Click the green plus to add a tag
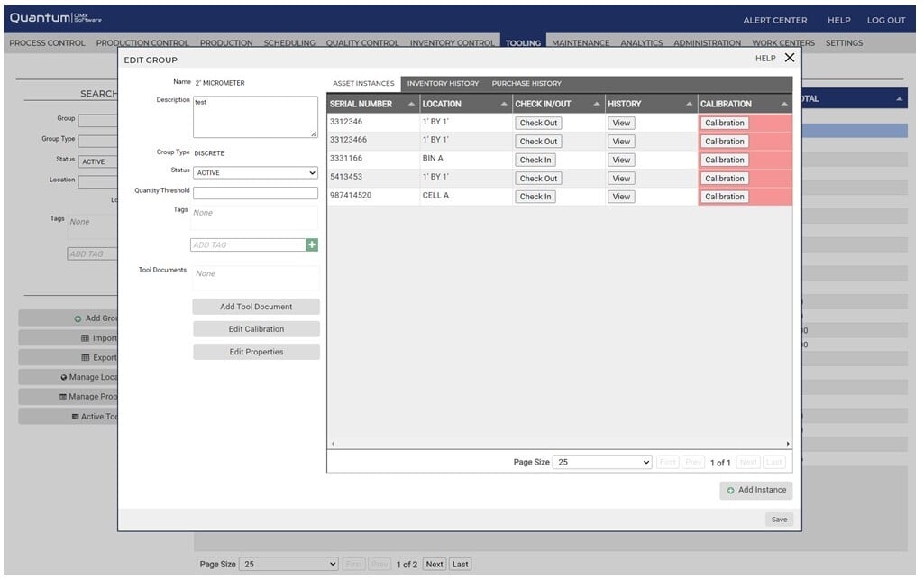Screen dimensions: 924x580 coord(313,244)
